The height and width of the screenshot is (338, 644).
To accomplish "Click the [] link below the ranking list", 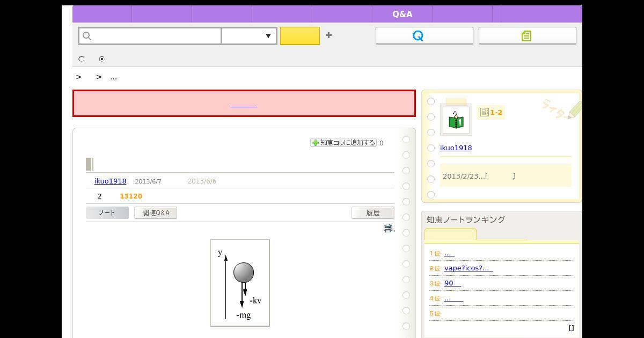I will pos(571,328).
